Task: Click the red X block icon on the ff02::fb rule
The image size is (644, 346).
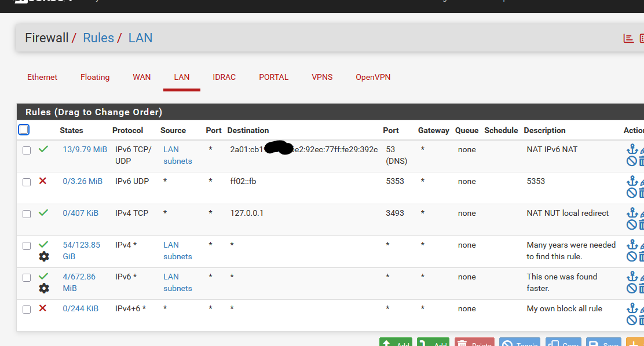Action: (43, 181)
